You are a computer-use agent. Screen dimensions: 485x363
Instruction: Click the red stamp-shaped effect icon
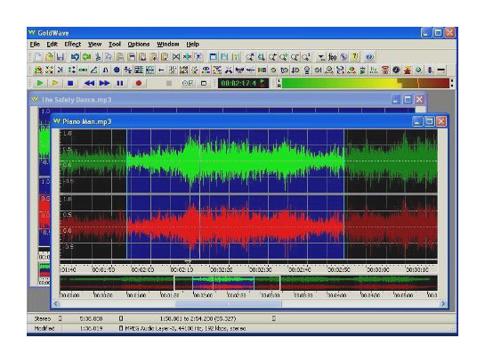407,70
